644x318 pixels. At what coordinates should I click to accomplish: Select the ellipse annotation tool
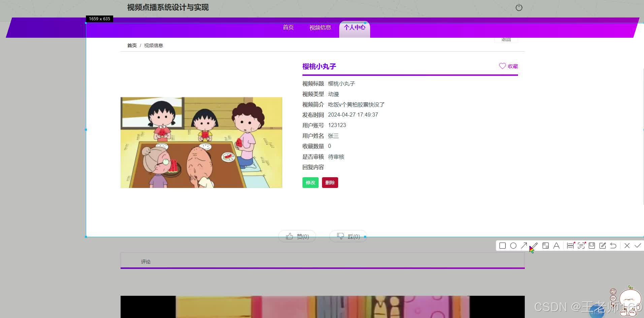[513, 246]
